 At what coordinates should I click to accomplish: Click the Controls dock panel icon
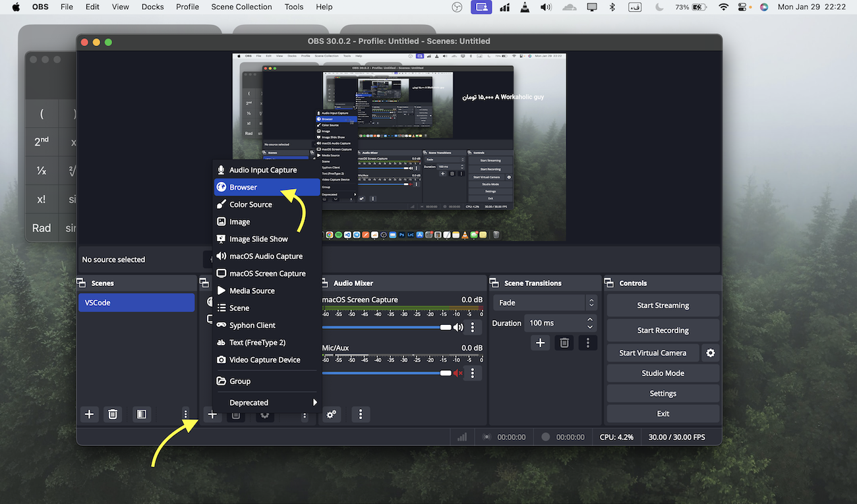pyautogui.click(x=609, y=283)
